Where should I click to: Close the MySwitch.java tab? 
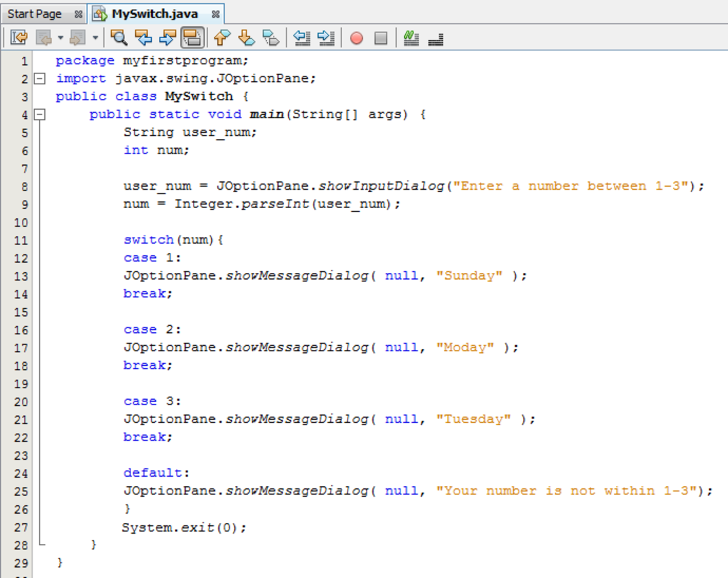tap(215, 14)
